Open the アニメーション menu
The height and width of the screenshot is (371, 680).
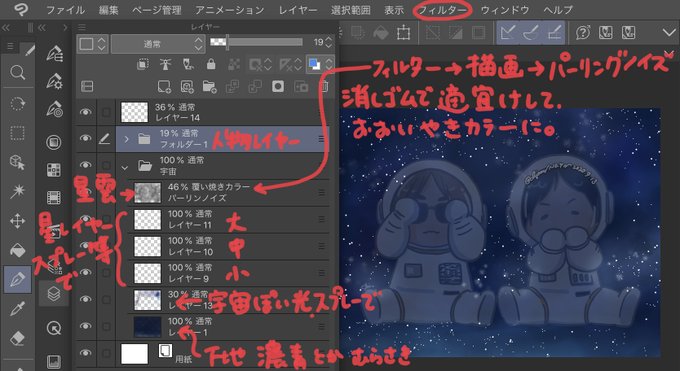(229, 10)
